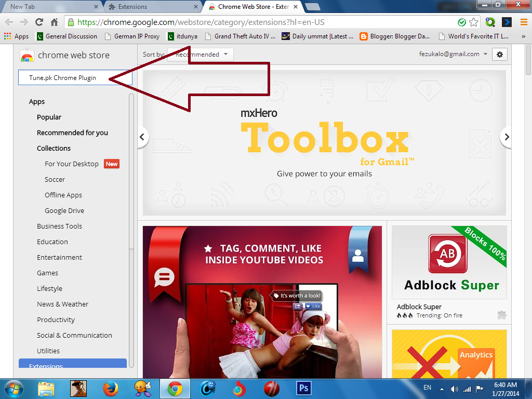Expand the fezukalo@gmail.com account menu
This screenshot has width=532, height=399.
click(x=453, y=54)
